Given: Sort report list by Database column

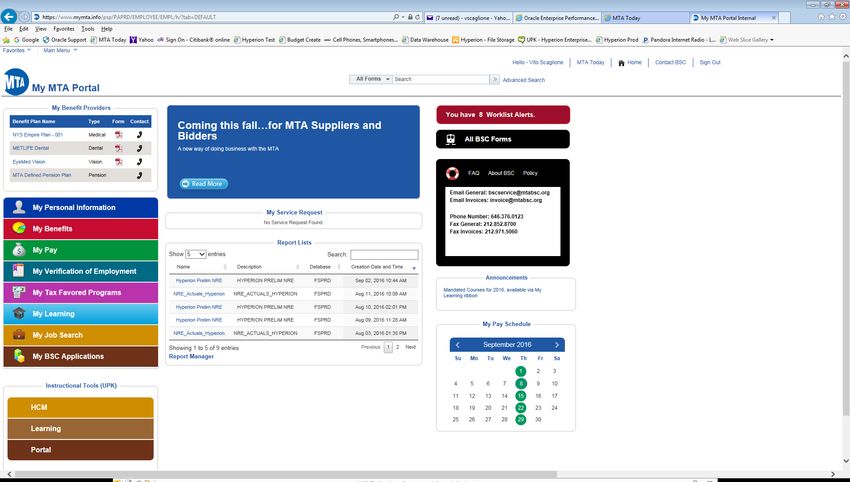Looking at the screenshot, I should (320, 267).
